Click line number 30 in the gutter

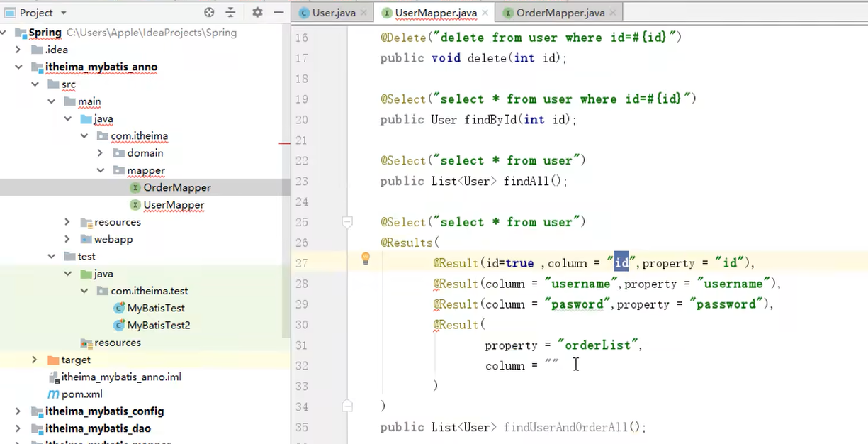[x=303, y=324]
